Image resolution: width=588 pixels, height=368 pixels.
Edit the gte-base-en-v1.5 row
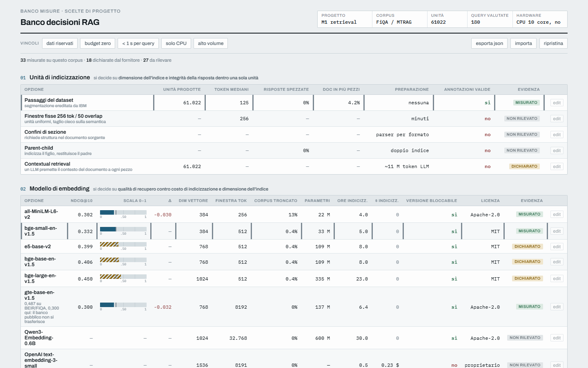(x=557, y=307)
